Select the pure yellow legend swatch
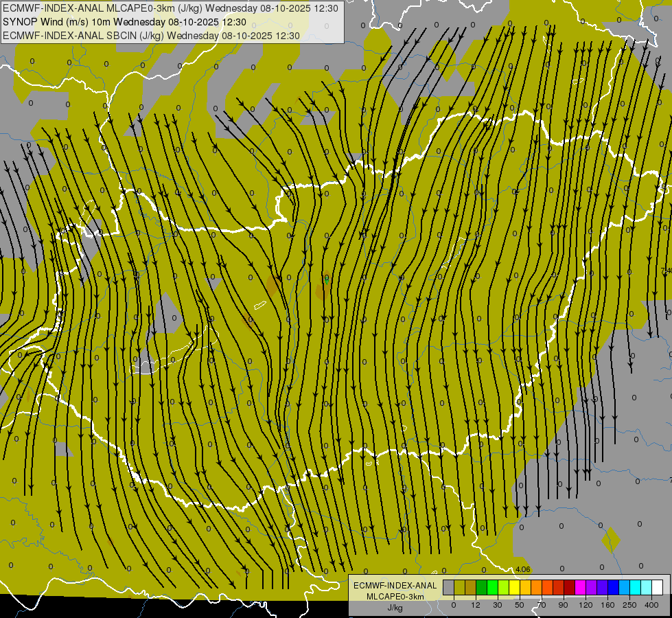Screen dimensions: 672x618 click(x=514, y=587)
